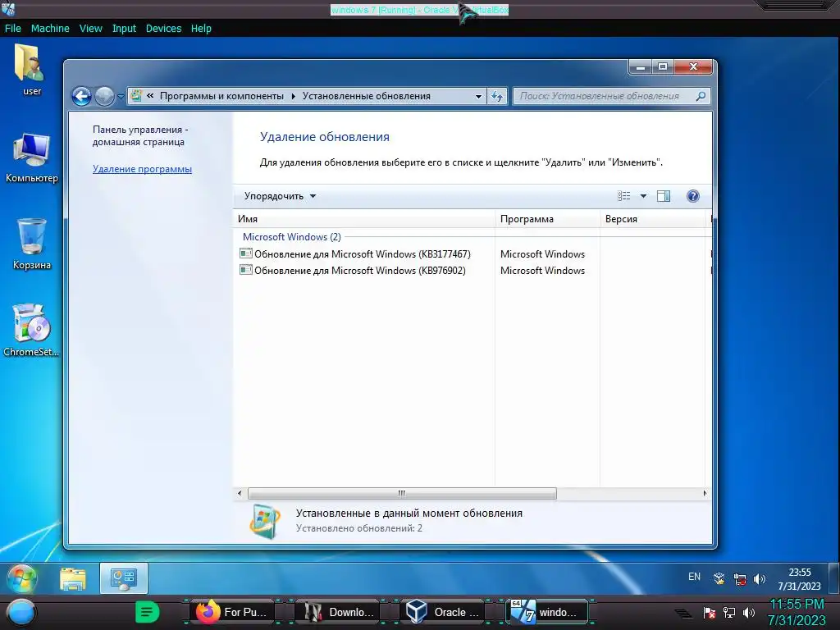Open the Help menu
Screen dimensions: 840x630
(x=201, y=29)
